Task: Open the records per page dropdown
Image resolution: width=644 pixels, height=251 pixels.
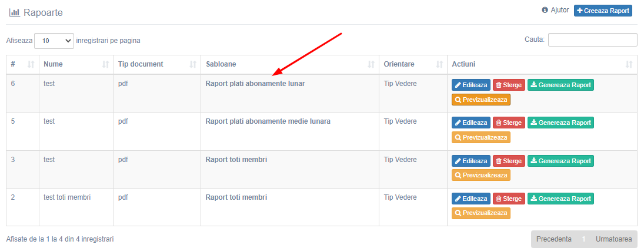Action: click(54, 41)
